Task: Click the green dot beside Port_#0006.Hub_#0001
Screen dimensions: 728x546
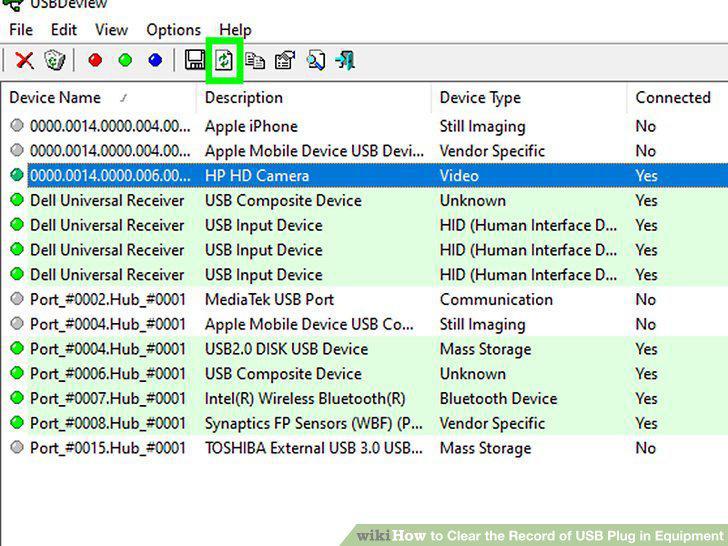Action: coord(17,373)
